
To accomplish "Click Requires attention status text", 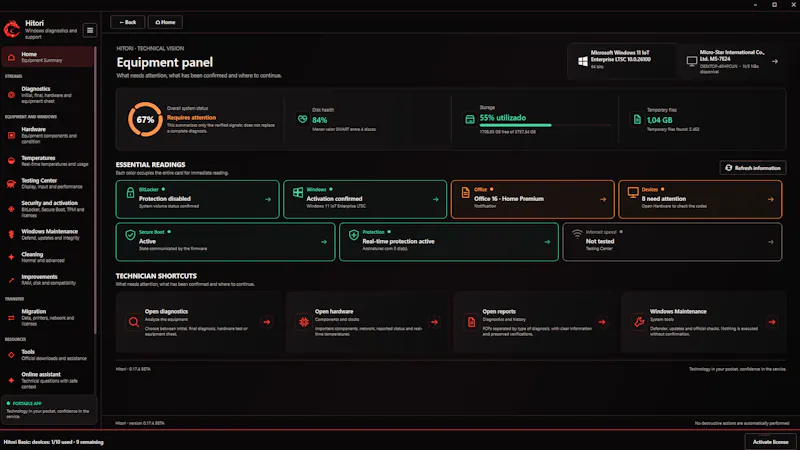I will (x=191, y=117).
